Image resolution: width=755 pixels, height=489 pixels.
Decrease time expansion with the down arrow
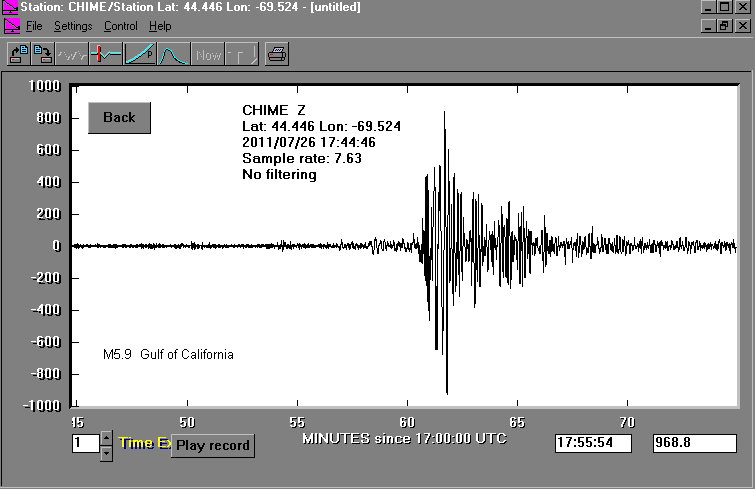pos(107,453)
